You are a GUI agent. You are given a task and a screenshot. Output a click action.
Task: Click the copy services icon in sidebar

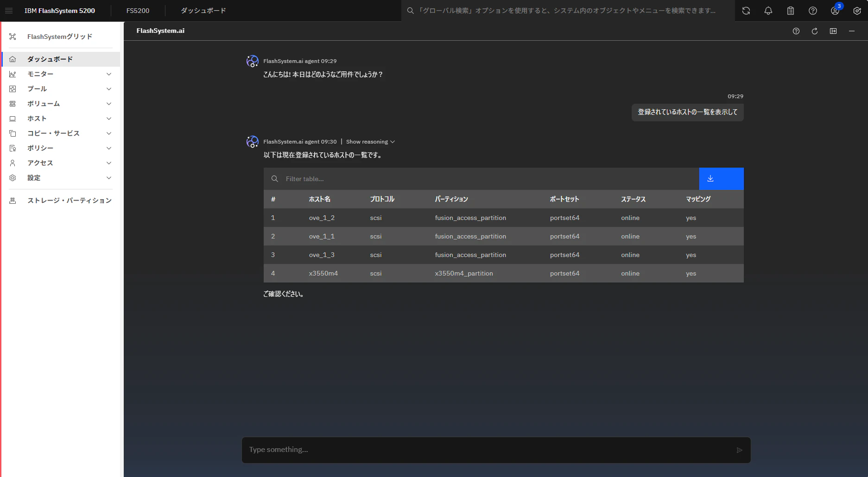point(13,133)
